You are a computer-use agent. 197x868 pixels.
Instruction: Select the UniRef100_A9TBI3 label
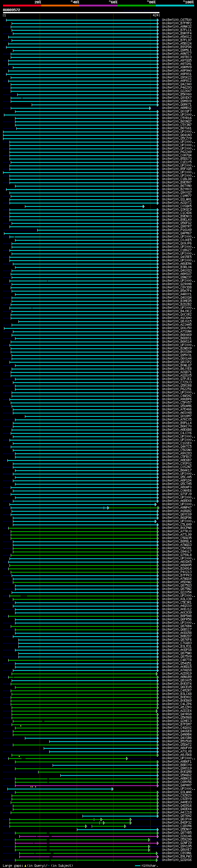(176, 57)
